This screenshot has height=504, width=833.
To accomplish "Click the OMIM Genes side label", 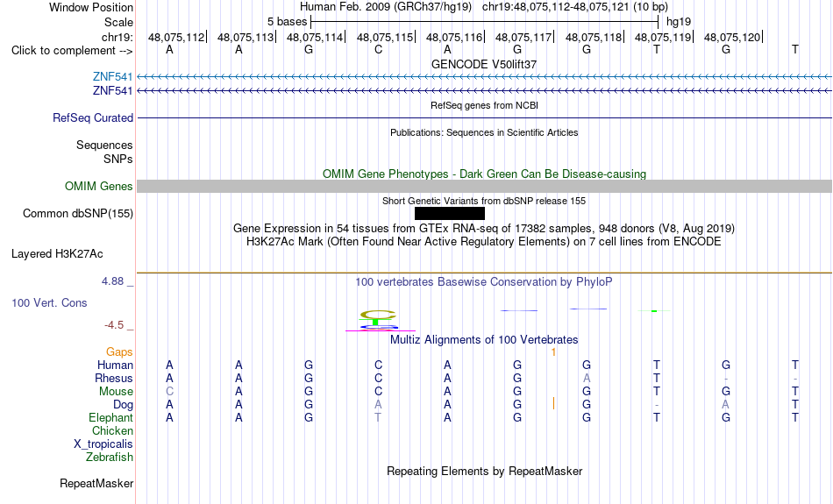I will click(x=99, y=187).
